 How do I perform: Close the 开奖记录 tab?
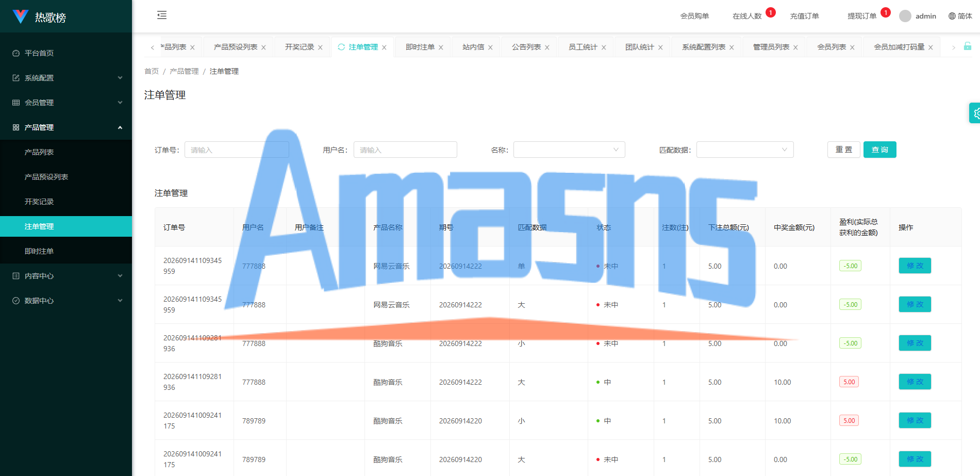320,47
